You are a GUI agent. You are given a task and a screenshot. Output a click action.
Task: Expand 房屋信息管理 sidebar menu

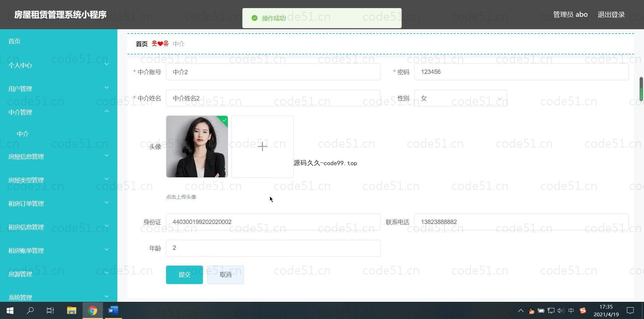click(59, 156)
